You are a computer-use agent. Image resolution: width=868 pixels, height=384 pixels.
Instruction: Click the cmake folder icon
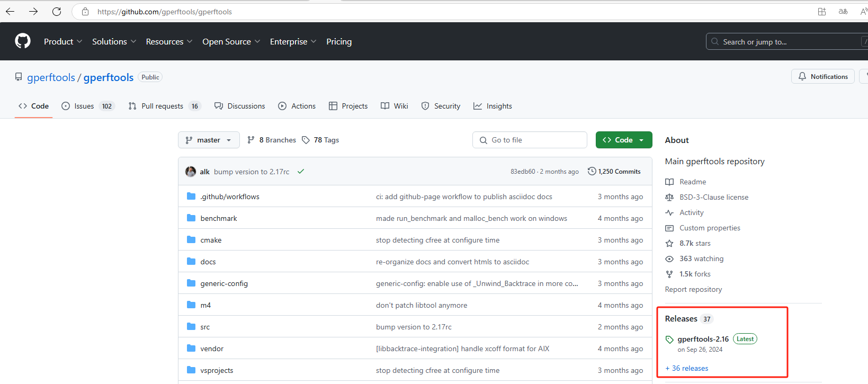(x=191, y=240)
